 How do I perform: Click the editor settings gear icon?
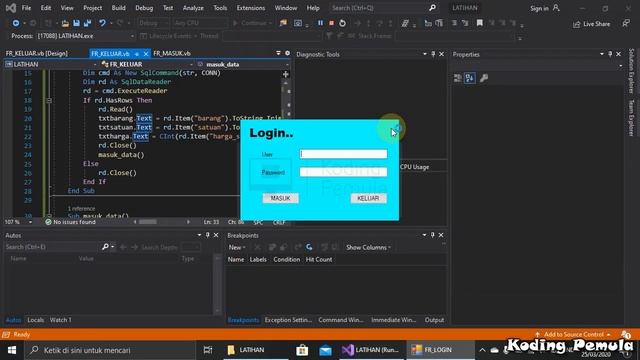(287, 53)
